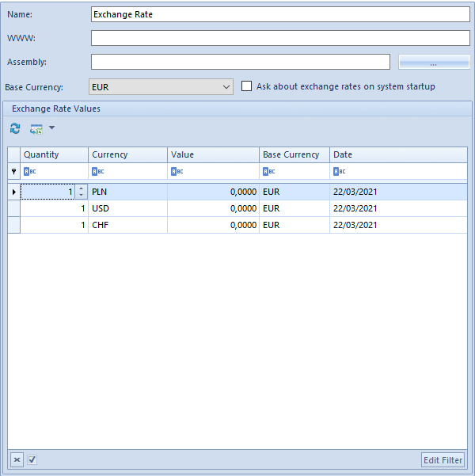Click the Currency column filter cell
This screenshot has width=475, height=476.
(127, 172)
